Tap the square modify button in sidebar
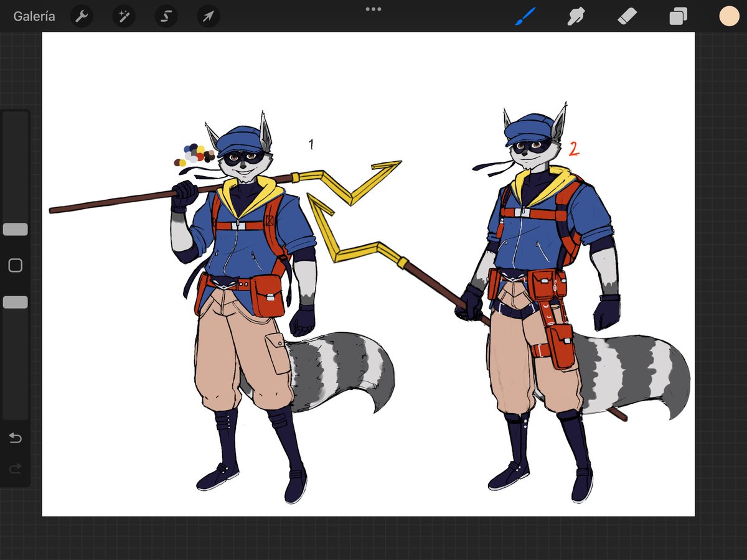 point(15,266)
